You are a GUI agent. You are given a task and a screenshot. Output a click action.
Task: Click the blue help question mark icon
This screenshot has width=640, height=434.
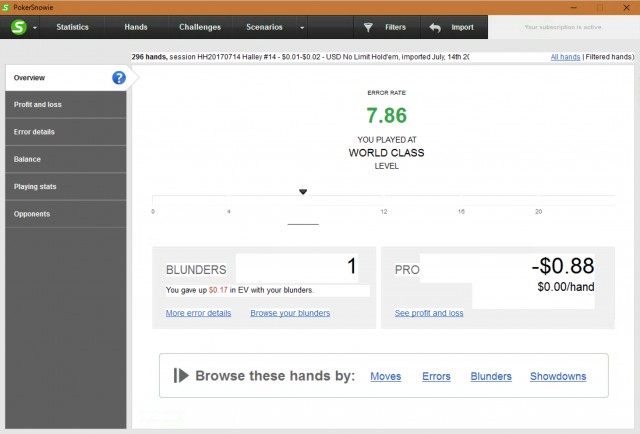(x=119, y=78)
